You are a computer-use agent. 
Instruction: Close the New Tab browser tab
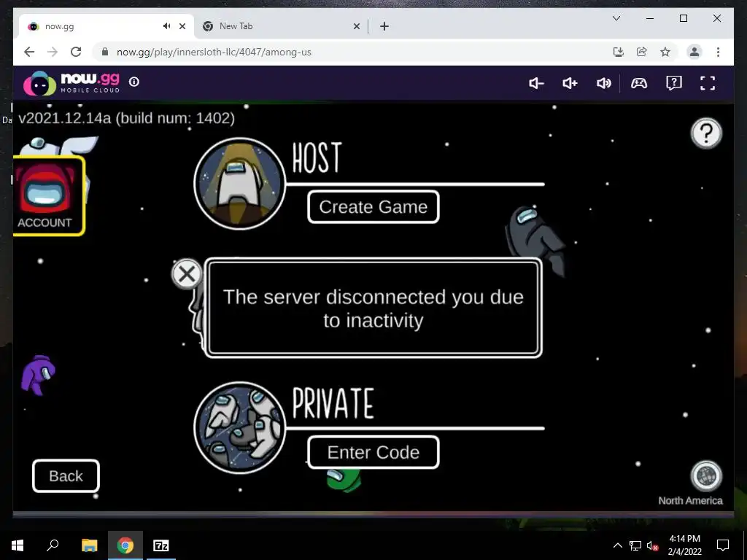(356, 26)
